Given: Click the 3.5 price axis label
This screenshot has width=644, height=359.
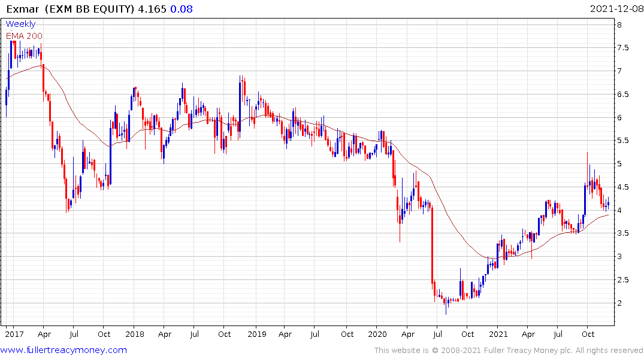Looking at the screenshot, I should click(x=622, y=233).
